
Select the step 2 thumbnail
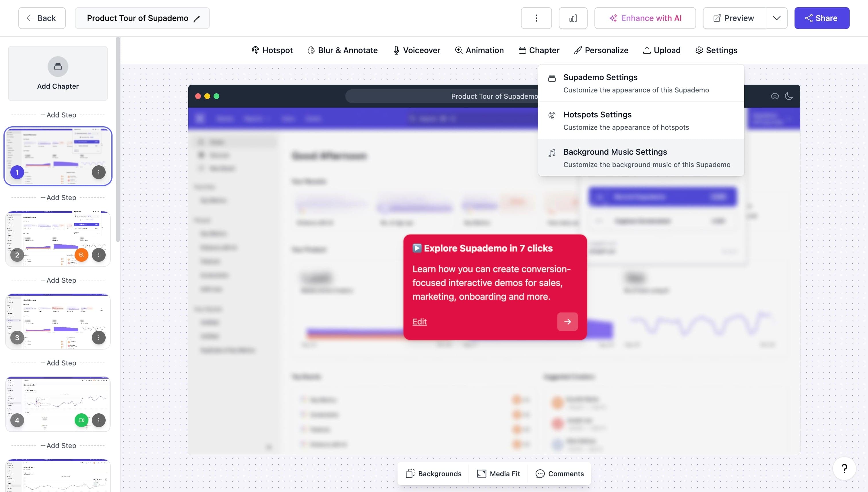(58, 239)
